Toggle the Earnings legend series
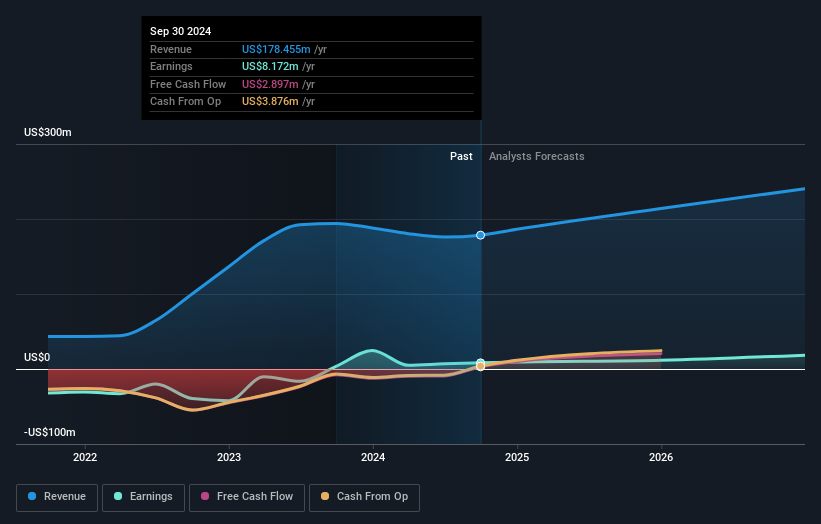Image resolution: width=821 pixels, height=524 pixels. [143, 497]
